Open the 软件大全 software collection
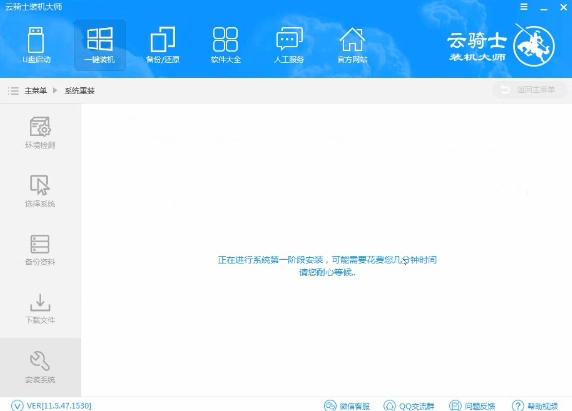The width and height of the screenshot is (572, 411). (x=225, y=45)
